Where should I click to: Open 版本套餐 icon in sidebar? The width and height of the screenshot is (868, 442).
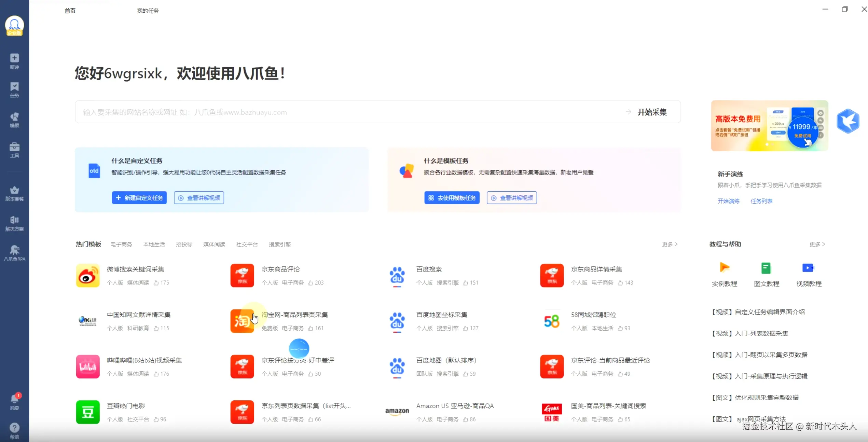pos(14,190)
